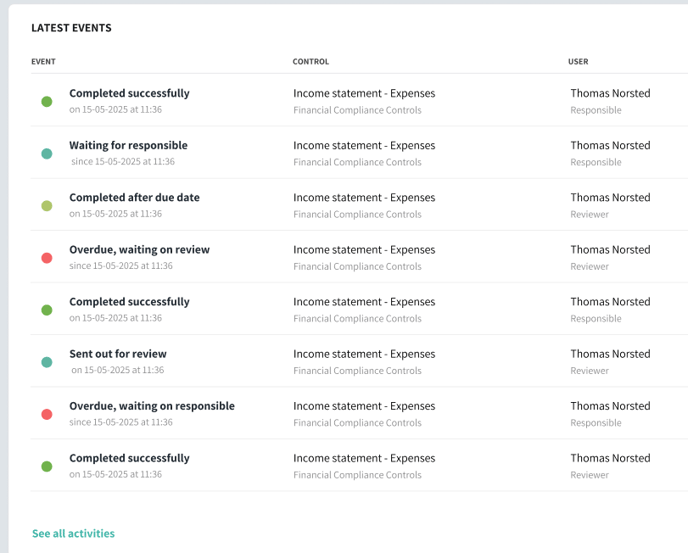Click the green dot in the Completed successfully Reviewer row
Viewport: 688px width, 553px height.
tap(47, 467)
